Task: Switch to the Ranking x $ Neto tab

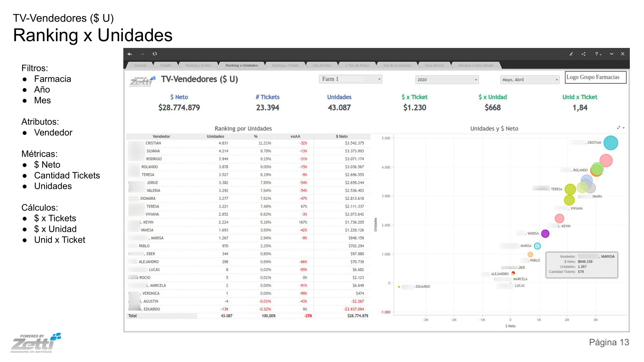Action: coord(198,65)
